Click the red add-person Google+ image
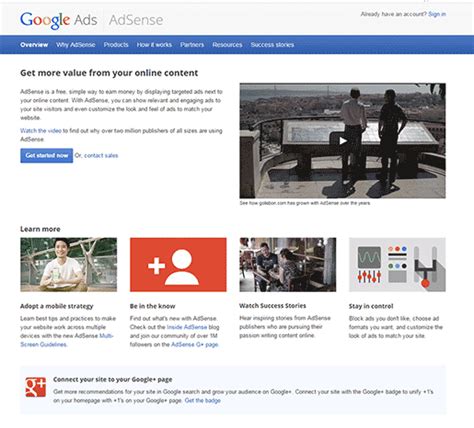 (178, 265)
